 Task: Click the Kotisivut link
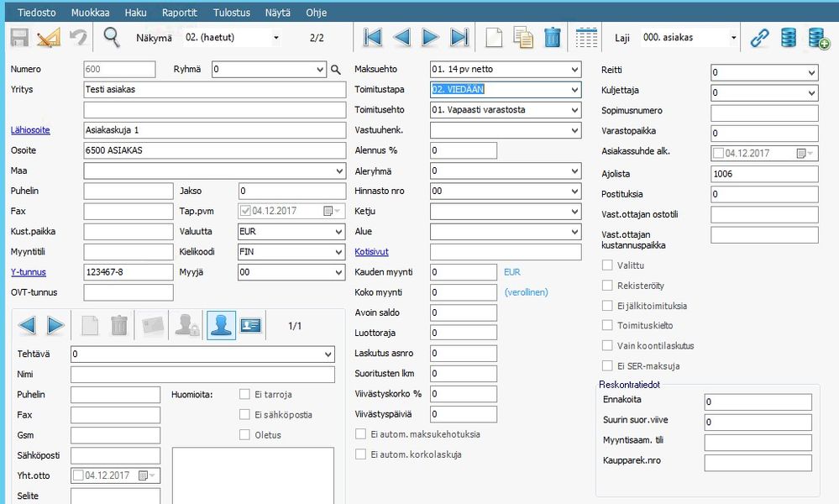click(x=371, y=252)
